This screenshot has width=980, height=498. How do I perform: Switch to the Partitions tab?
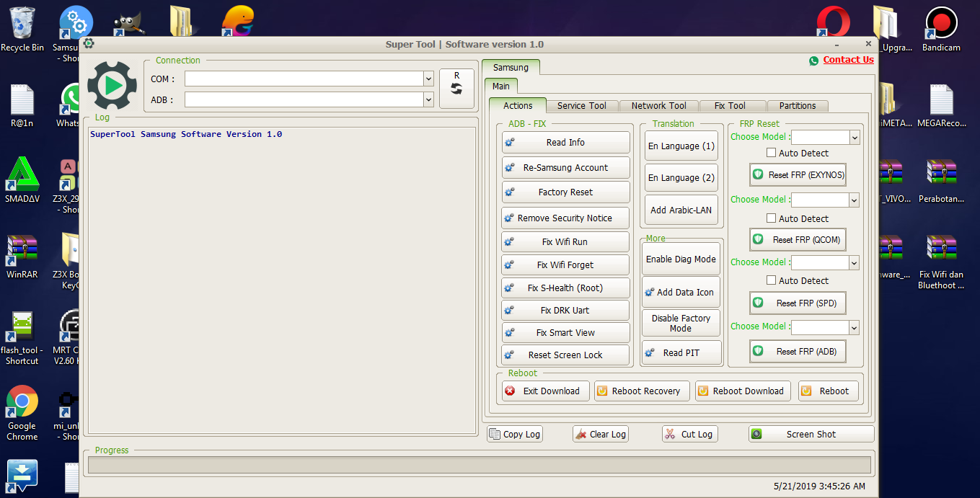coord(798,105)
